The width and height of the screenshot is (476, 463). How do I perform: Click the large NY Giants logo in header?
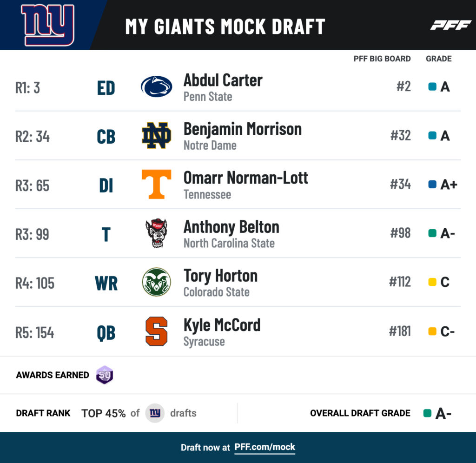coord(48,25)
